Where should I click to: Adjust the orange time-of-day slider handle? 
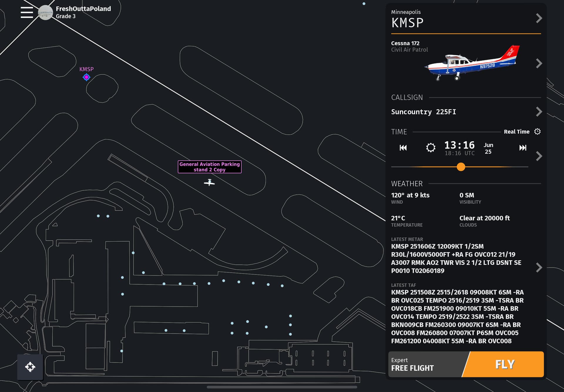coord(461,167)
